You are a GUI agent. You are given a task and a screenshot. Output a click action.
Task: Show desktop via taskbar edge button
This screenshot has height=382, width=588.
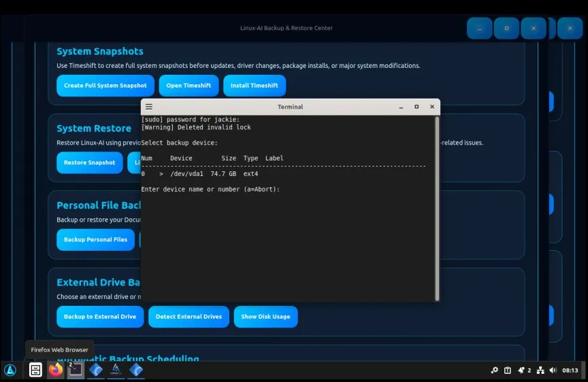click(x=583, y=370)
